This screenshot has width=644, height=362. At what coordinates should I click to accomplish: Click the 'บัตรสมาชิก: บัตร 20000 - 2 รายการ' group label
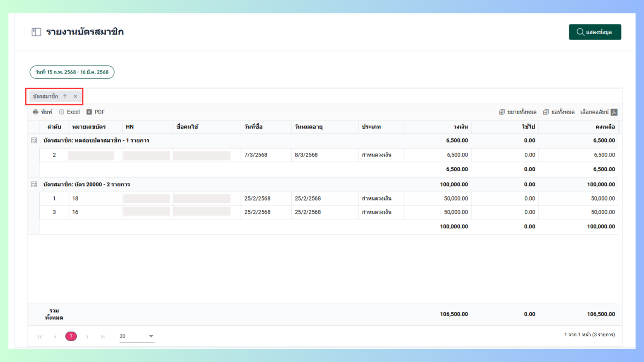click(x=86, y=184)
